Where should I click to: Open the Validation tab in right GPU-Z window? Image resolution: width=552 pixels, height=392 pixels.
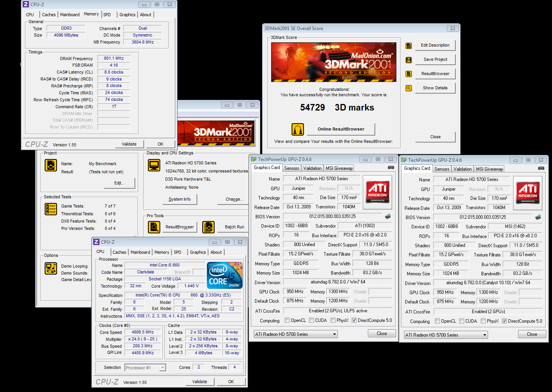(463, 169)
